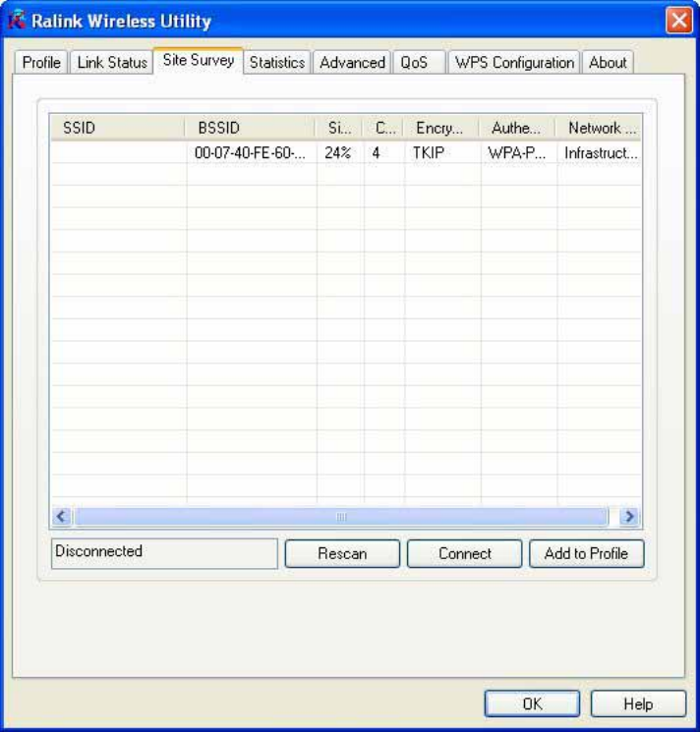Click the 24% signal value
This screenshot has height=732, width=700.
(x=337, y=152)
